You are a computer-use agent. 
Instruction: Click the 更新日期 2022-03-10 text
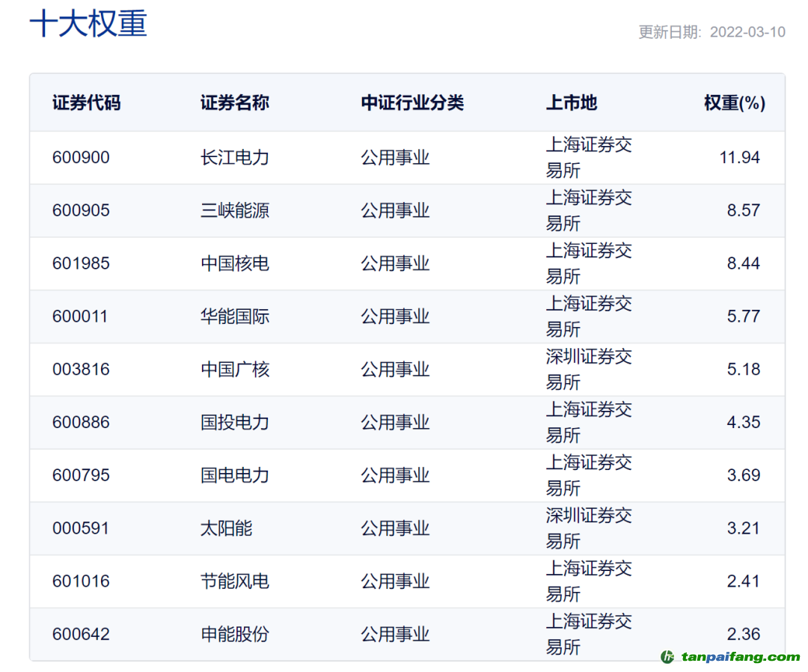click(711, 32)
